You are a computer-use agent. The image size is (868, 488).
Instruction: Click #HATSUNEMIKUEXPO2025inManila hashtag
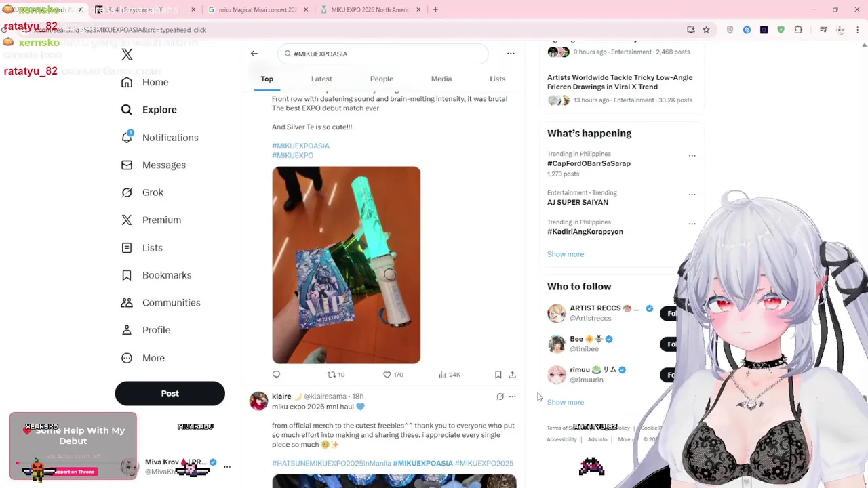pos(332,463)
